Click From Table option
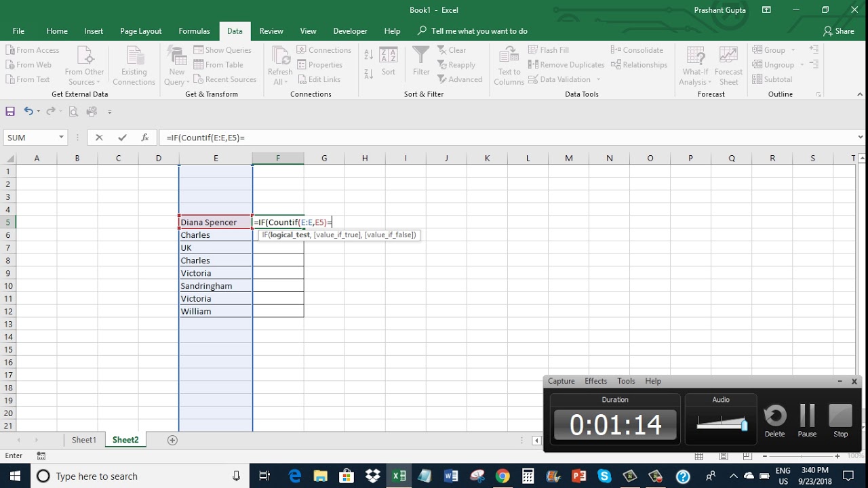Image resolution: width=868 pixels, height=488 pixels. (x=218, y=65)
